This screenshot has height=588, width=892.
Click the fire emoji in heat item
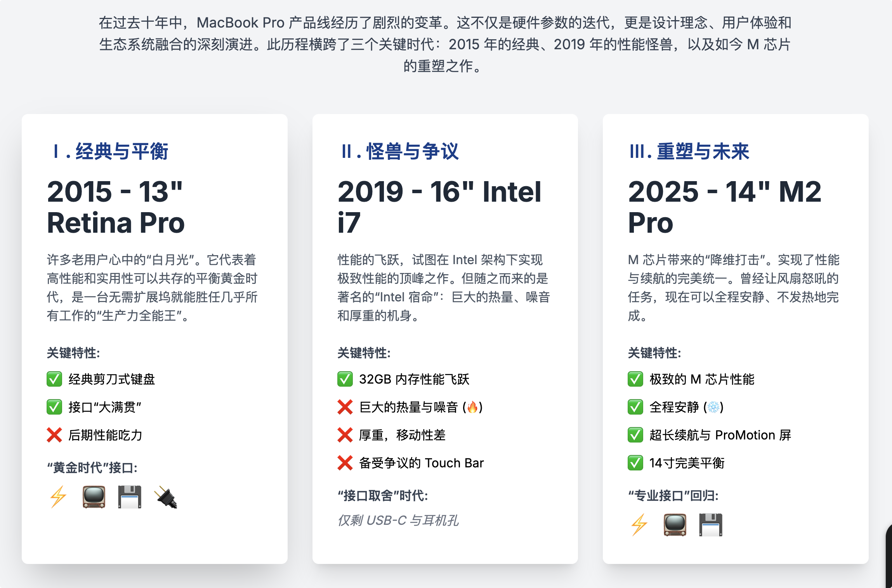click(472, 407)
